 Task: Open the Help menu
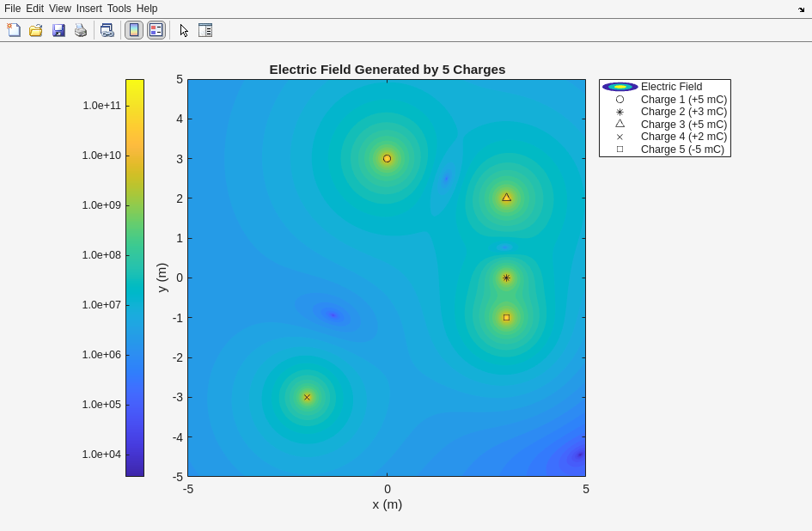pyautogui.click(x=147, y=9)
